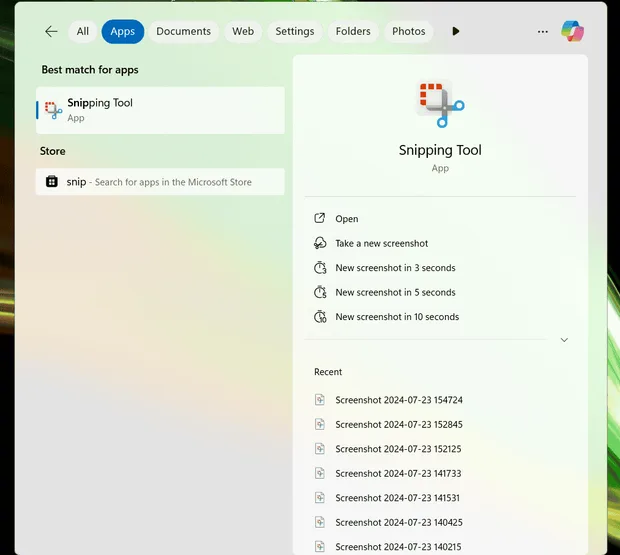Switch to the Folders filter
This screenshot has height=555, width=620.
pyautogui.click(x=353, y=31)
